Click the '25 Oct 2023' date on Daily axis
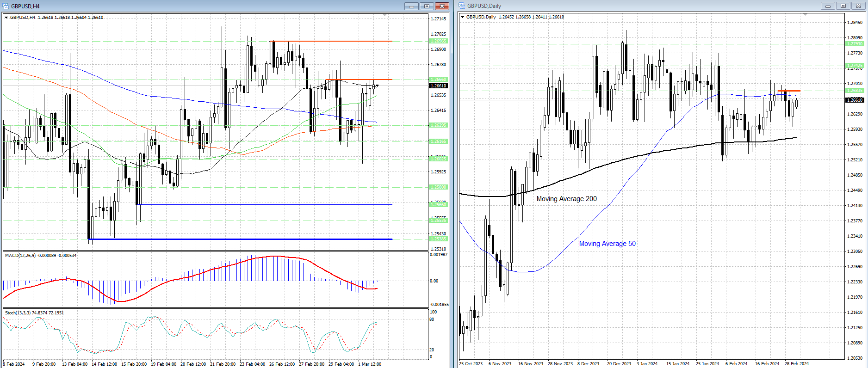Screen dimensions: 868x368 tap(471, 364)
